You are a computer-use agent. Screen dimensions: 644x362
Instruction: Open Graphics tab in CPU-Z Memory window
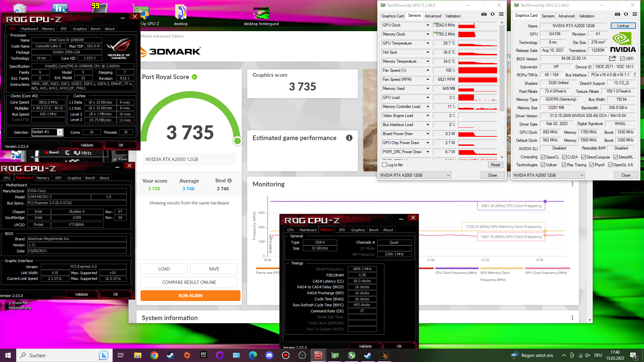click(x=358, y=230)
